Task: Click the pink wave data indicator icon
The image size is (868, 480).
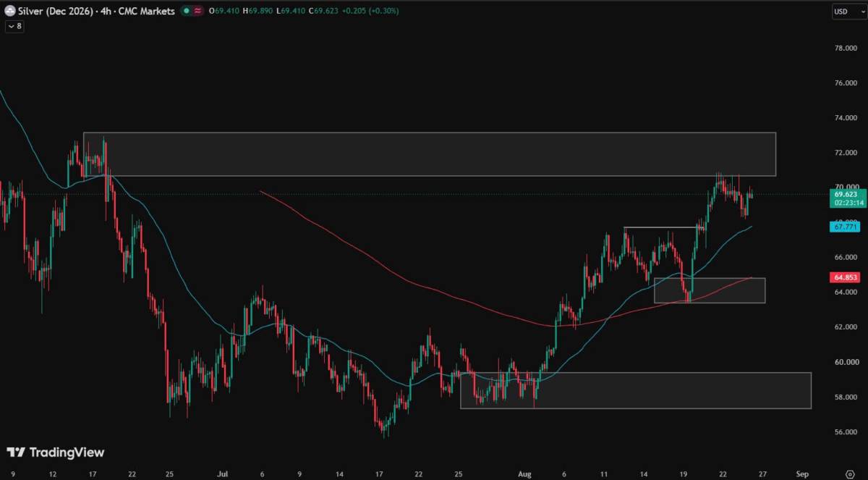Action: (197, 11)
